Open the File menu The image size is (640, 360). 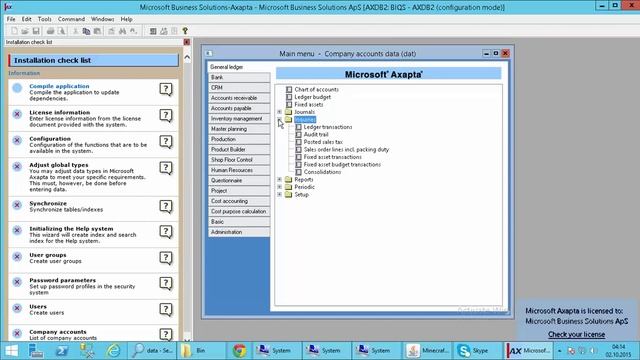pyautogui.click(x=11, y=19)
